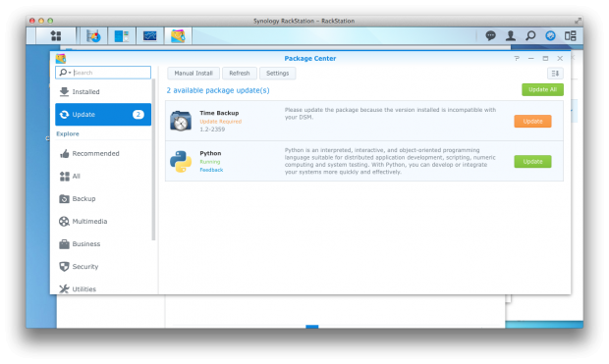Click the DSM taskbar search magnifier
The image size is (609, 364).
530,36
